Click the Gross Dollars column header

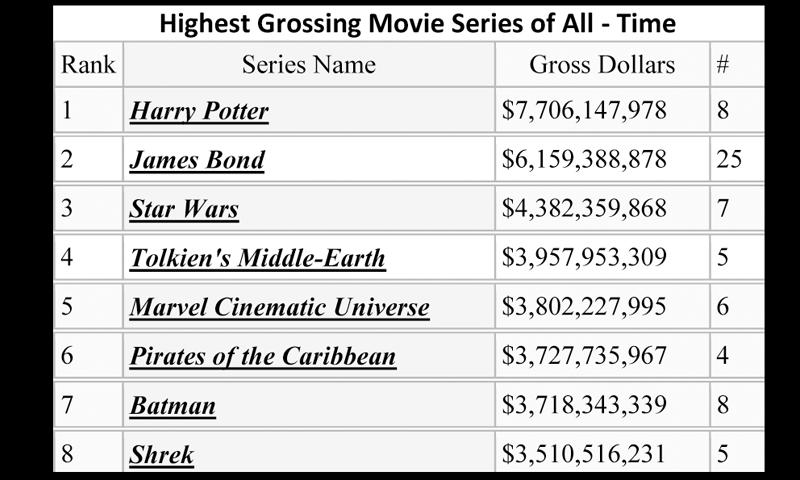coord(602,64)
